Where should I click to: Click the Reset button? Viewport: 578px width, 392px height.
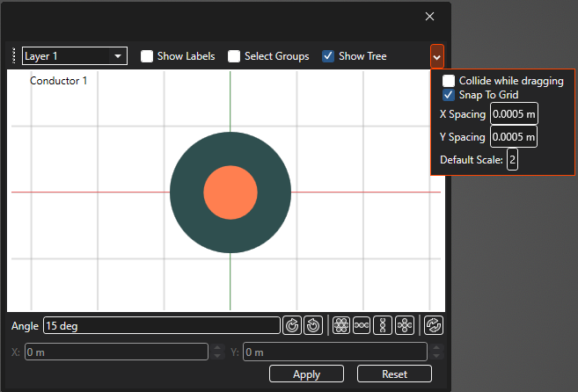click(394, 374)
